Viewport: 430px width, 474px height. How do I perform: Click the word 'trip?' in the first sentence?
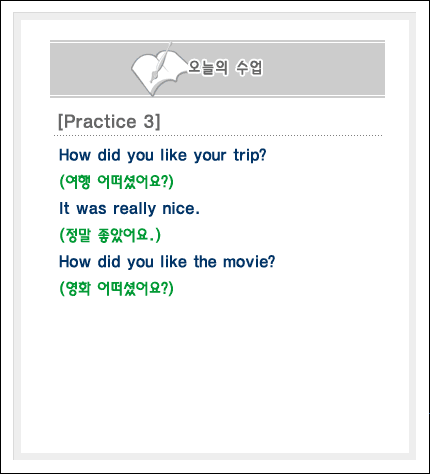click(250, 155)
